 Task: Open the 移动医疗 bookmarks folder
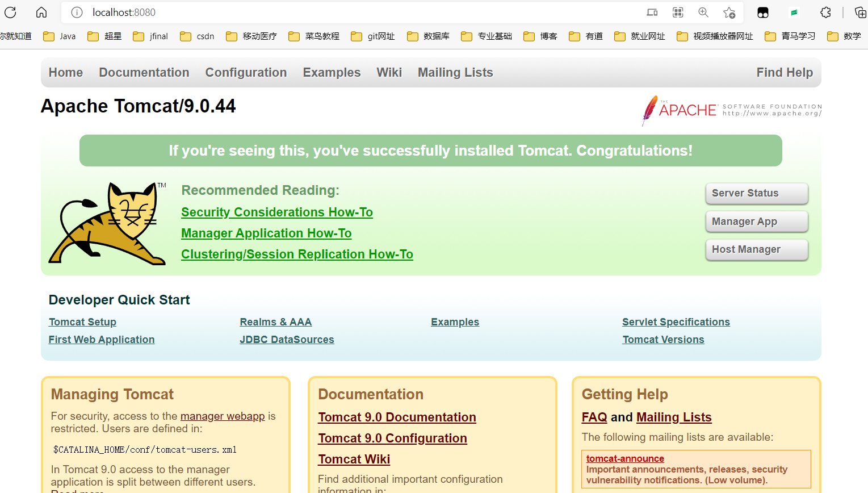click(x=251, y=36)
